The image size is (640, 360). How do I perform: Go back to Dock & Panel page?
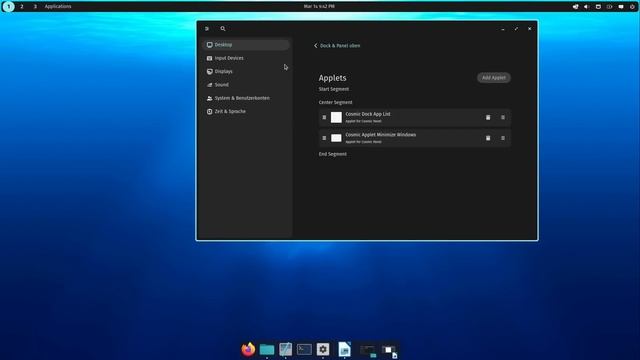tap(337, 46)
